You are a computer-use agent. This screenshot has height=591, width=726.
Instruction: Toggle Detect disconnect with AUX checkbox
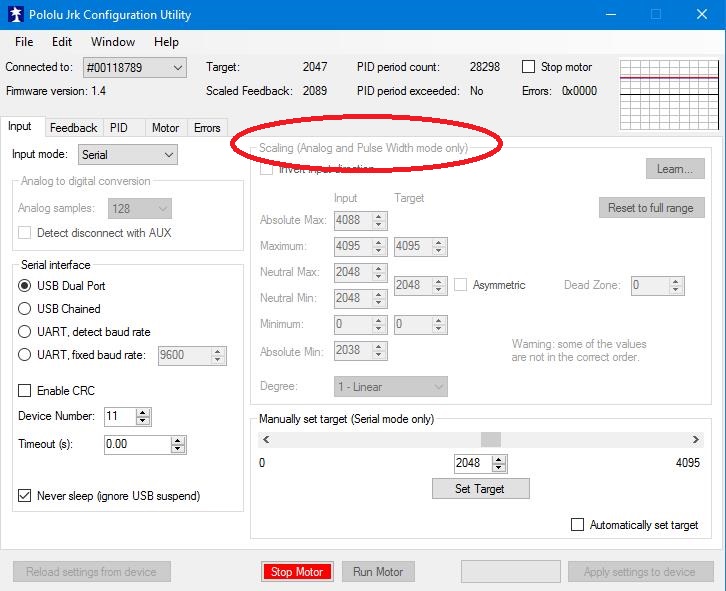click(x=25, y=233)
